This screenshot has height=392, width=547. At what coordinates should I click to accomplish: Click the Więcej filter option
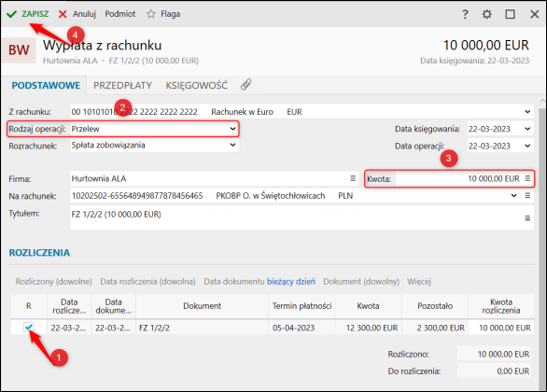419,282
